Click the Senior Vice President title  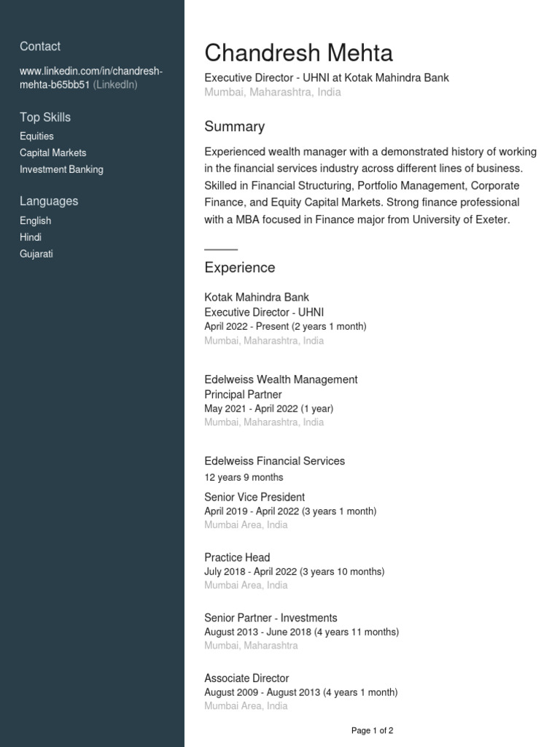pyautogui.click(x=254, y=498)
